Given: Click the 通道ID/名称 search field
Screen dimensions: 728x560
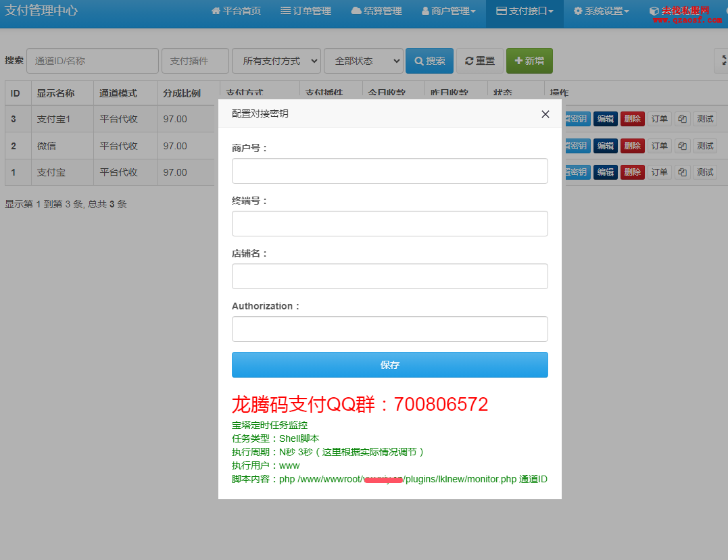Looking at the screenshot, I should pyautogui.click(x=93, y=61).
